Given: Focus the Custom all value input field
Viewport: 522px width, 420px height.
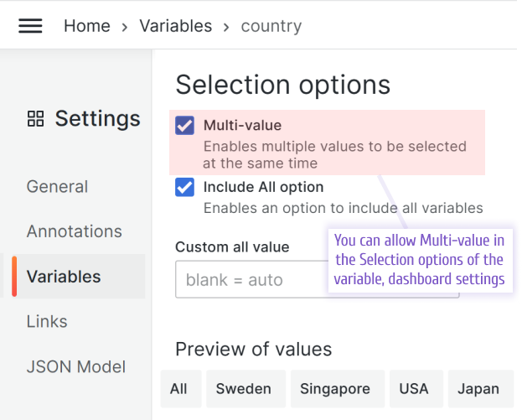Looking at the screenshot, I should point(250,279).
